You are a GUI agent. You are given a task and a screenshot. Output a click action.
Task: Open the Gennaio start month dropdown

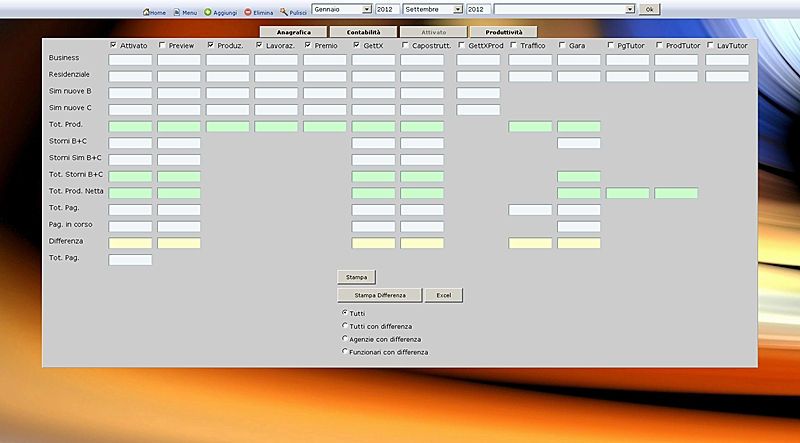(341, 9)
